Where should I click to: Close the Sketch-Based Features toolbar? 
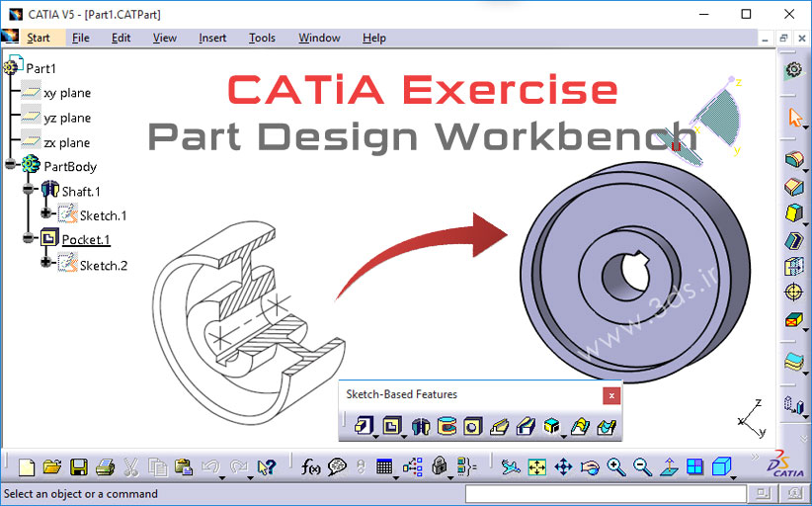(611, 395)
